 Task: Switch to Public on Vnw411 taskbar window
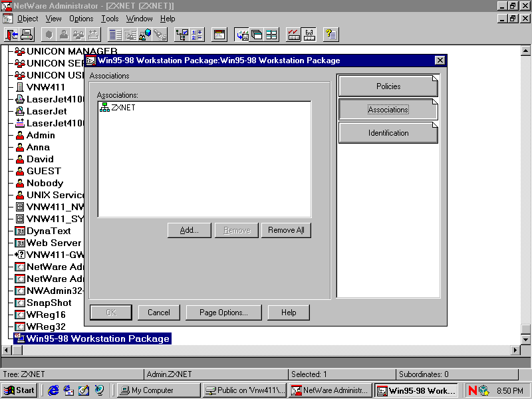(245, 390)
